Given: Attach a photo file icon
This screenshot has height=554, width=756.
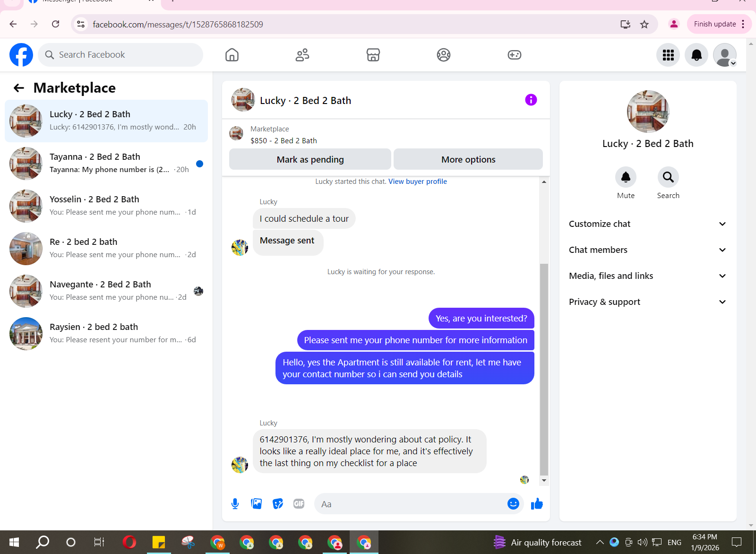Looking at the screenshot, I should pos(257,504).
